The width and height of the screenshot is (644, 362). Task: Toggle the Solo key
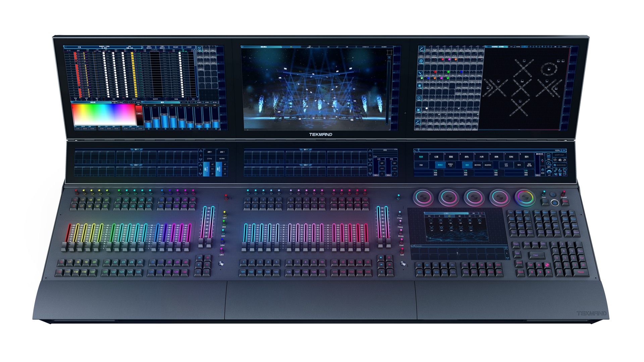coord(543,244)
